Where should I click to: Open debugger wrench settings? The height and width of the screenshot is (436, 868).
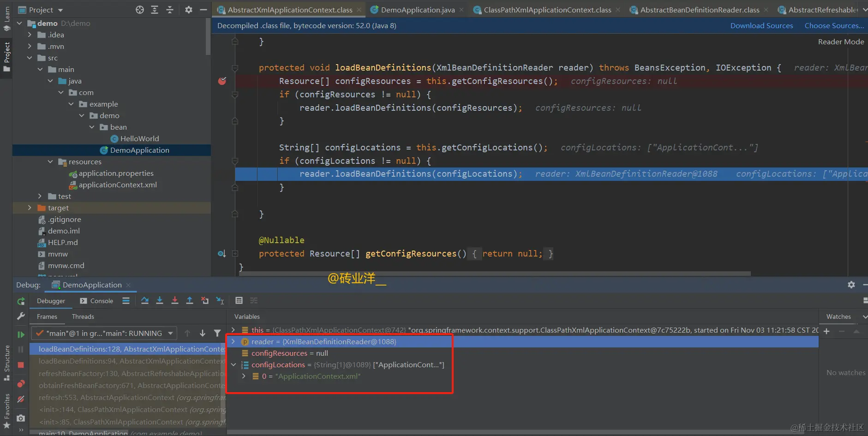point(21,316)
